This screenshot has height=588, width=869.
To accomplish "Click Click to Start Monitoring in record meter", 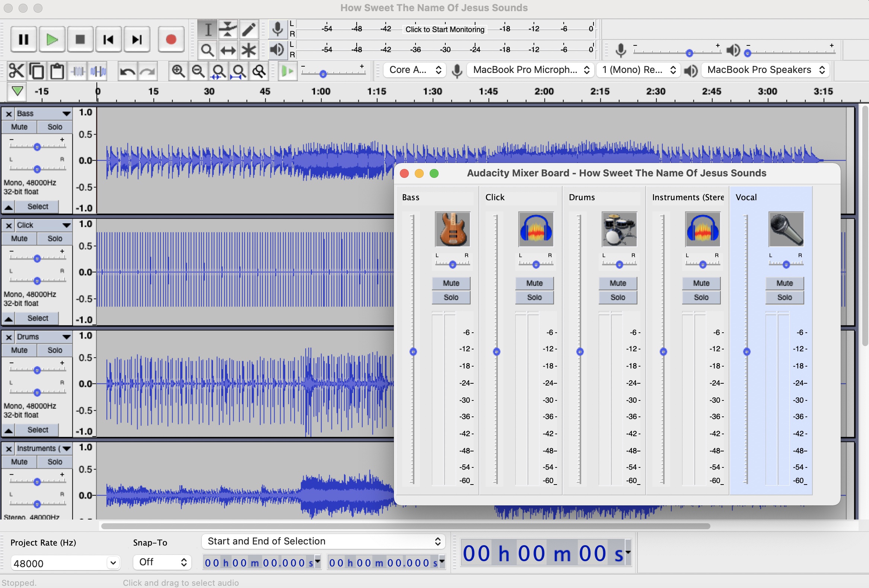I will [445, 29].
